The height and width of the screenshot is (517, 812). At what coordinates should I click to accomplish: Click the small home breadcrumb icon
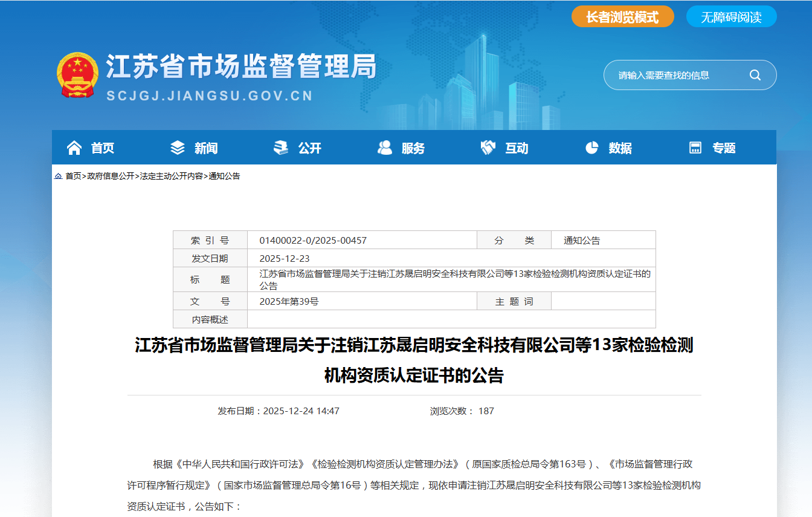point(59,176)
